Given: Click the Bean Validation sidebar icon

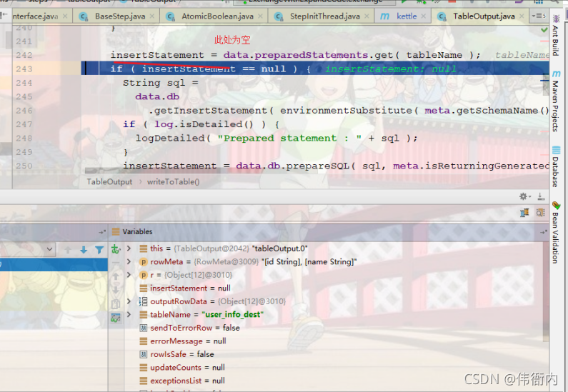Looking at the screenshot, I should coord(556,206).
